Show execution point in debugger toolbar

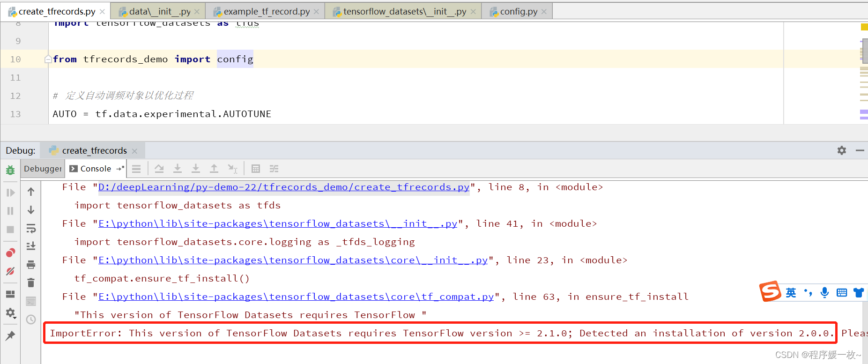136,169
